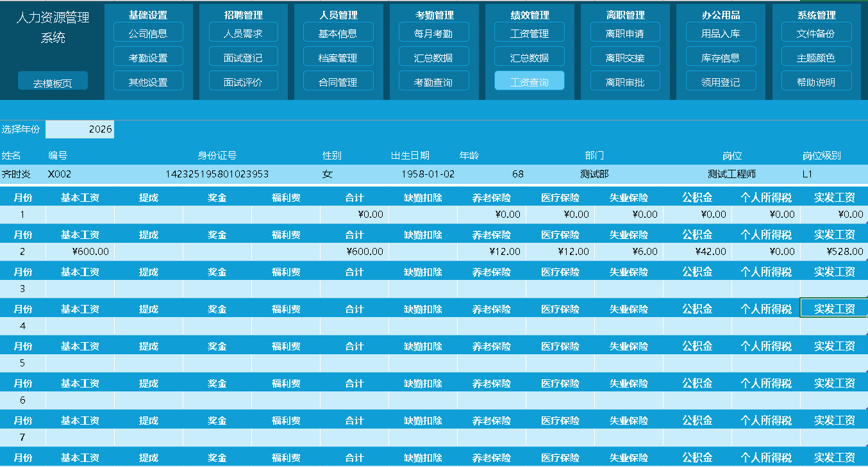This screenshot has height=467, width=868.
Task: Open 每月考勤 in 考勤管理
Action: (x=433, y=33)
